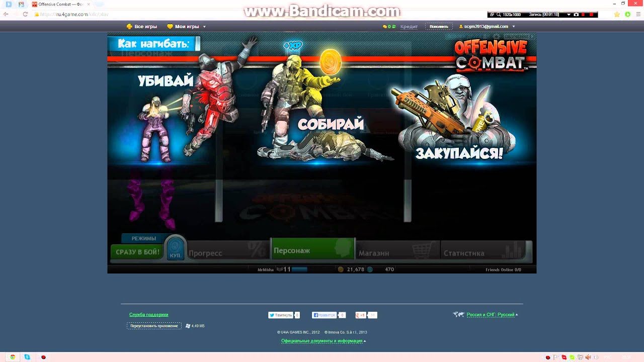Click the Собирай gold coin graphic
Image resolution: width=644 pixels, height=362 pixels.
tap(331, 62)
